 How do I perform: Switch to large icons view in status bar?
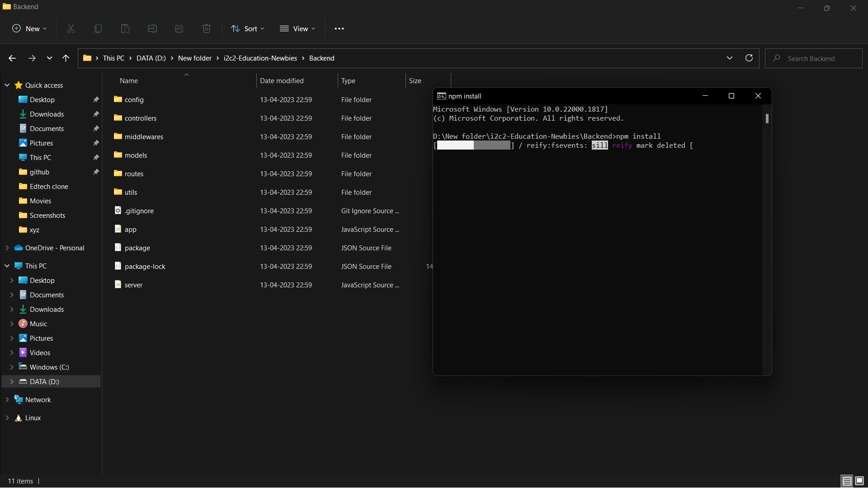(x=859, y=481)
